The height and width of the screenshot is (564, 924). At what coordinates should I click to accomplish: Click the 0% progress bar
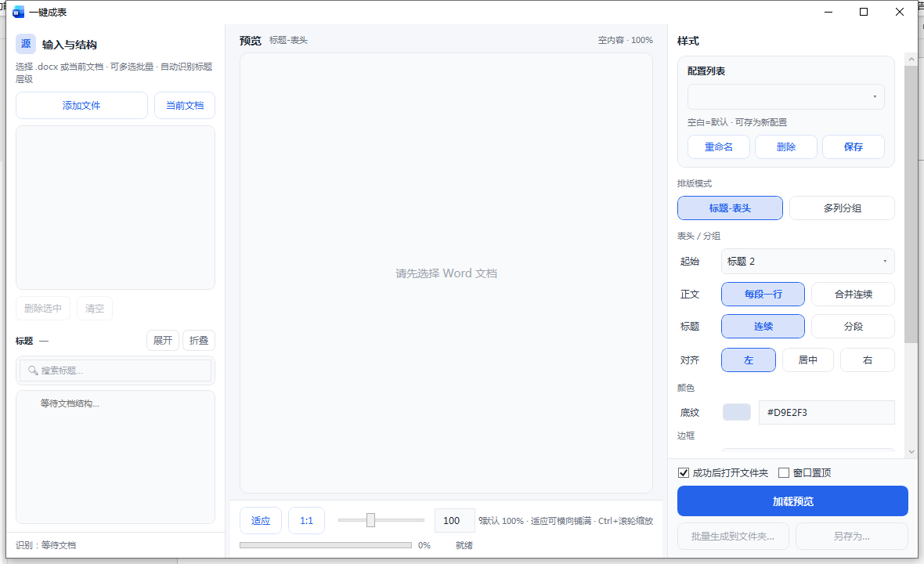tap(326, 545)
